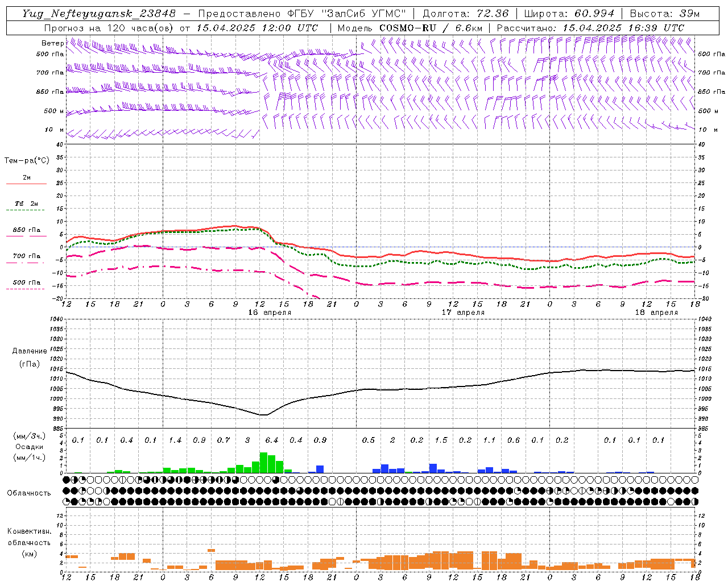The height and width of the screenshot is (582, 728).
Task: Click the Долгота: 72.36 header field
Action: pyautogui.click(x=466, y=14)
